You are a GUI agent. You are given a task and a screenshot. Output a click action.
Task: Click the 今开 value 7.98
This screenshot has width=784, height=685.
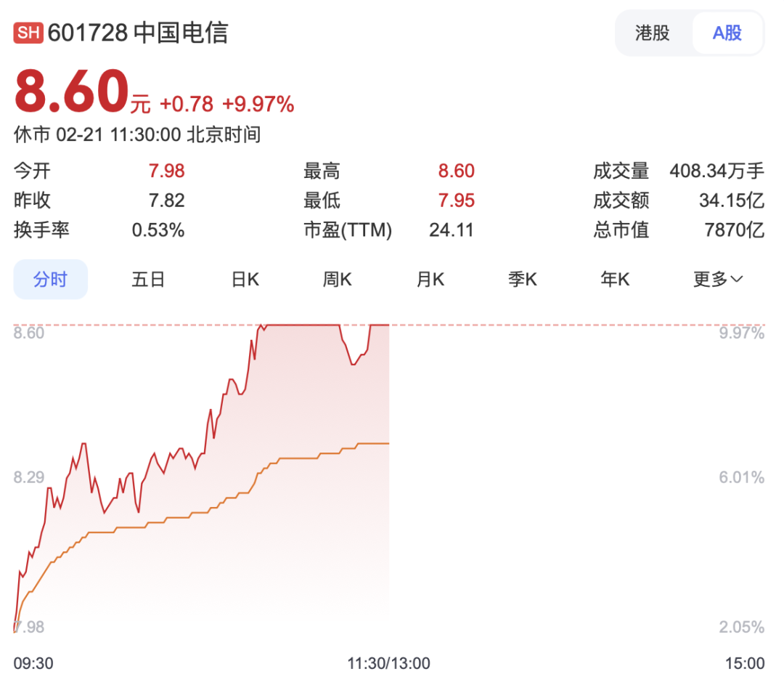[166, 171]
